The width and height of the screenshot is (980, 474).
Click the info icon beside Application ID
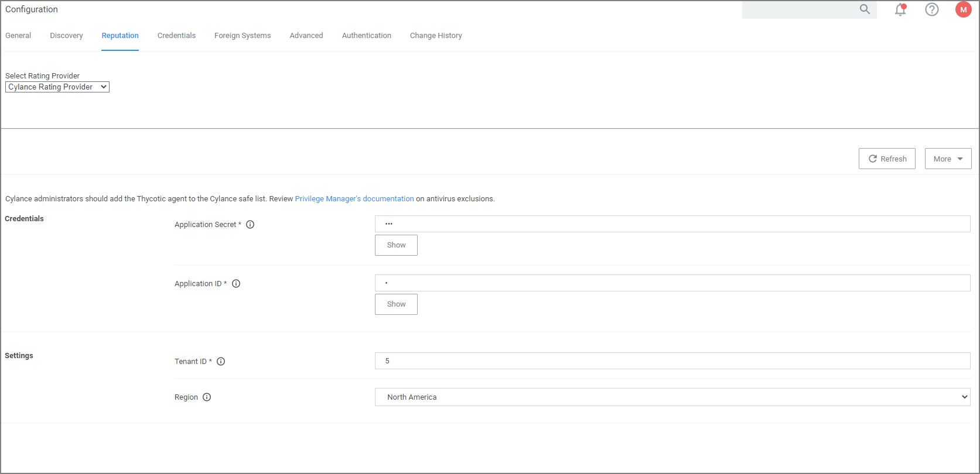(236, 284)
